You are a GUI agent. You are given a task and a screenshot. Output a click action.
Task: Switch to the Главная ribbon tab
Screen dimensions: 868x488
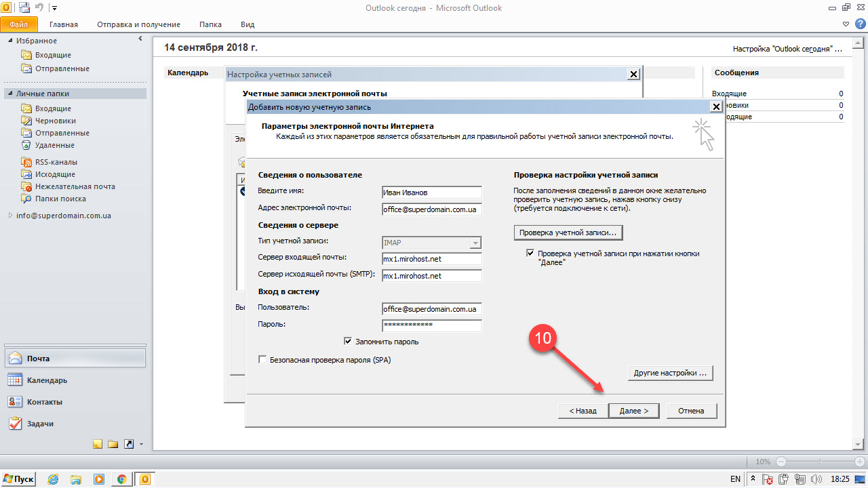pos(64,24)
